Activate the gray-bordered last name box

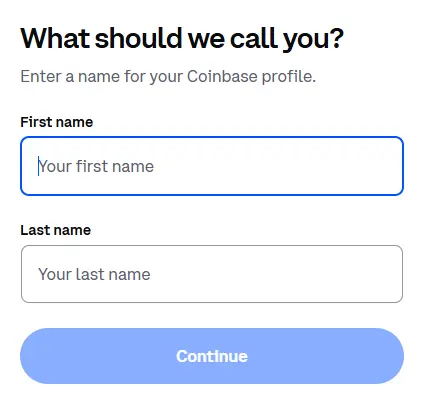[212, 274]
